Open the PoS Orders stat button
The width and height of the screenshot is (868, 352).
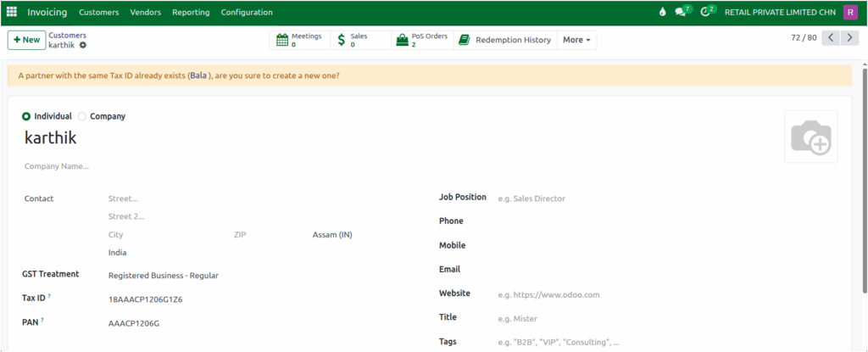pyautogui.click(x=422, y=40)
